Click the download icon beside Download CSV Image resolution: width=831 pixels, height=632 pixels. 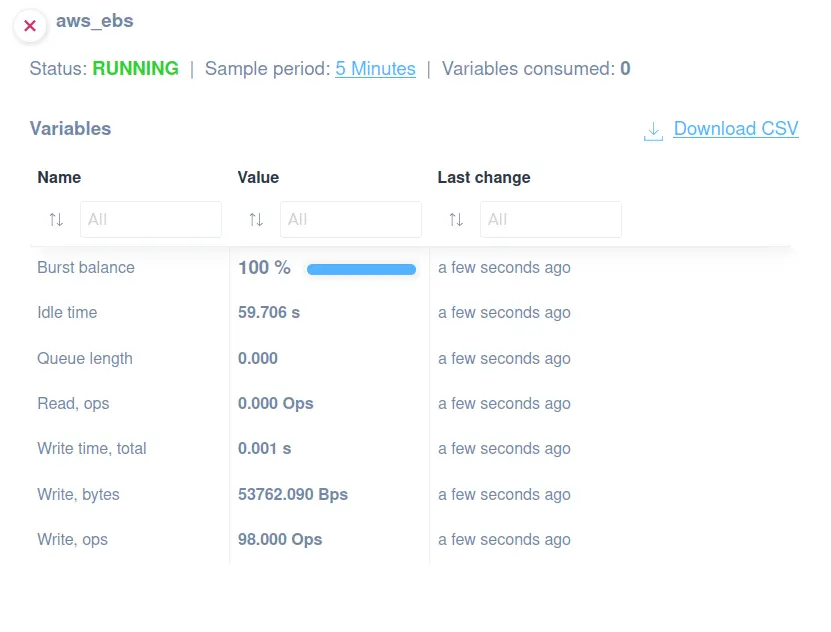click(x=653, y=131)
